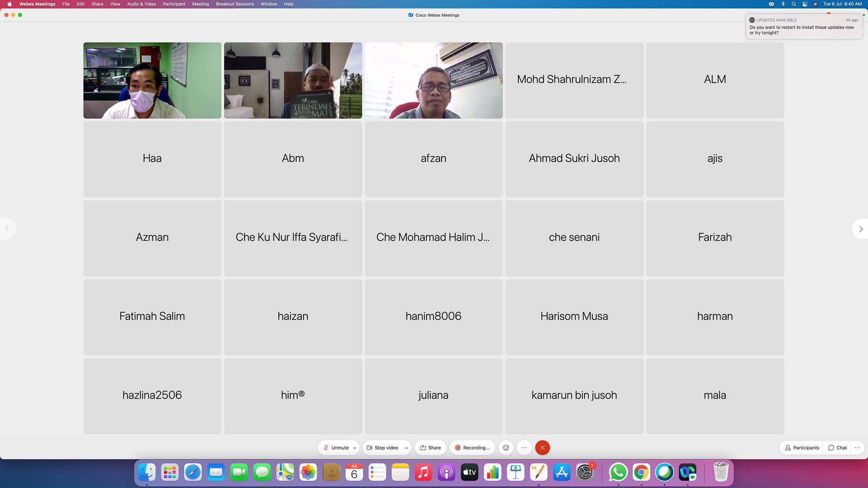Expand video options arrow next to Stop video

point(406,448)
